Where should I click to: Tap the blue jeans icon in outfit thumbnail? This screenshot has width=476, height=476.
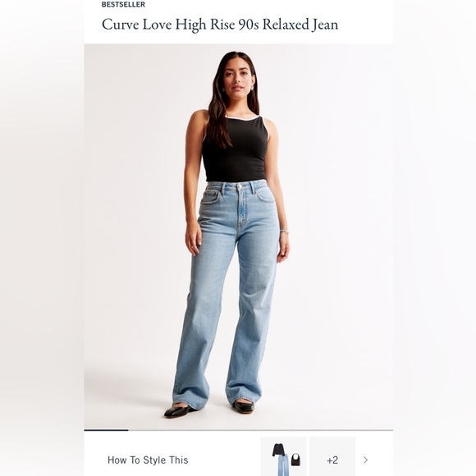283,465
